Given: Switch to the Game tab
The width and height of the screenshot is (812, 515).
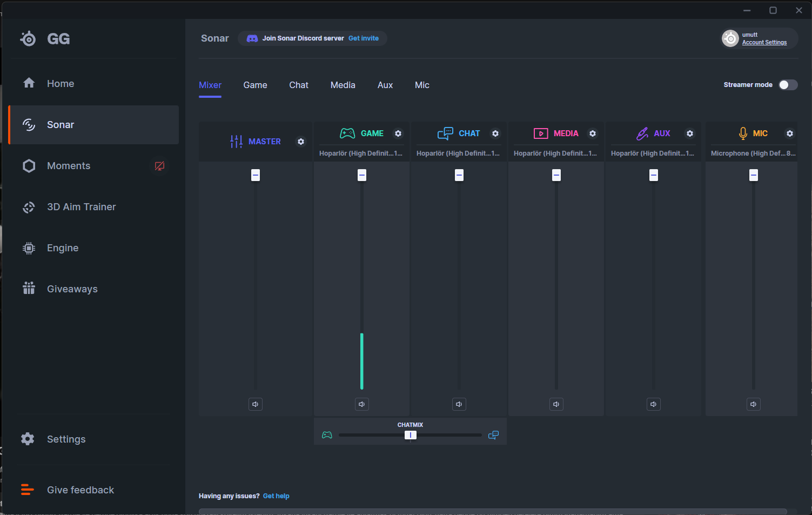Looking at the screenshot, I should [255, 85].
